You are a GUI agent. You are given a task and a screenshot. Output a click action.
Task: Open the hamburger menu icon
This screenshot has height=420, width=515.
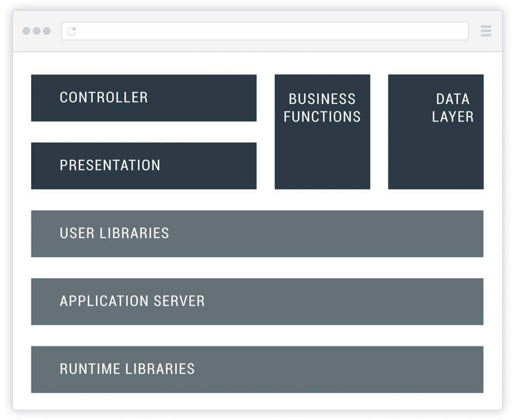click(x=486, y=31)
